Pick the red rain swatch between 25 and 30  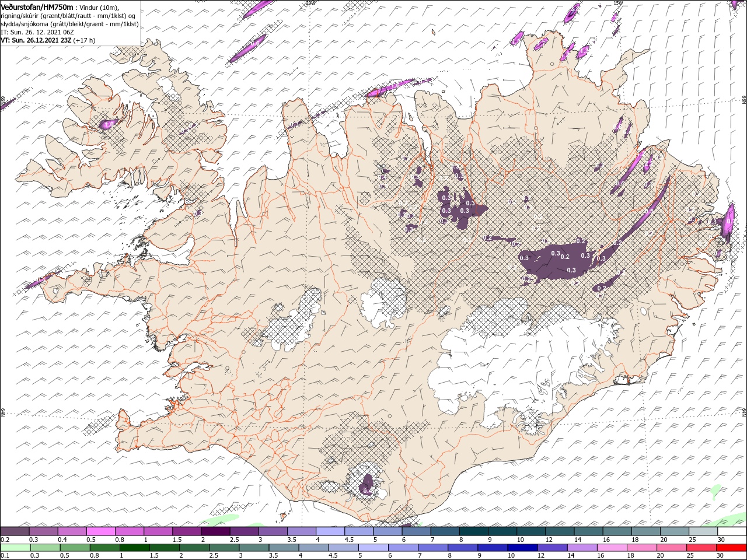[x=701, y=548]
